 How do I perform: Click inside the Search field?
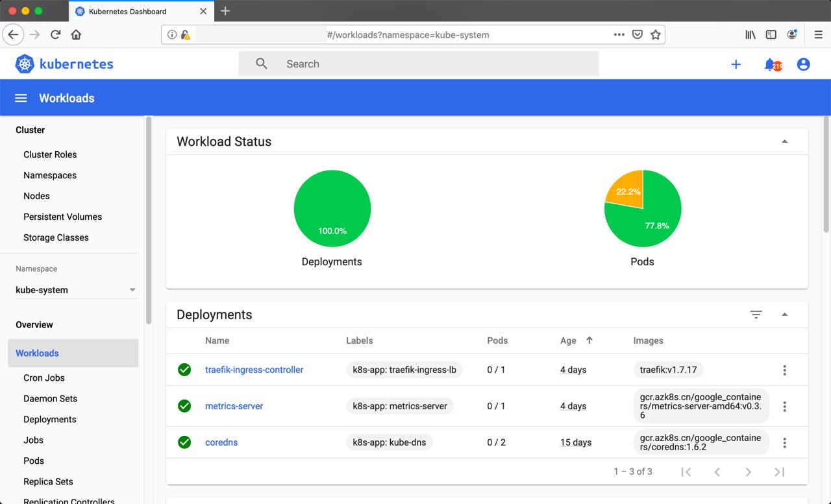pyautogui.click(x=390, y=64)
